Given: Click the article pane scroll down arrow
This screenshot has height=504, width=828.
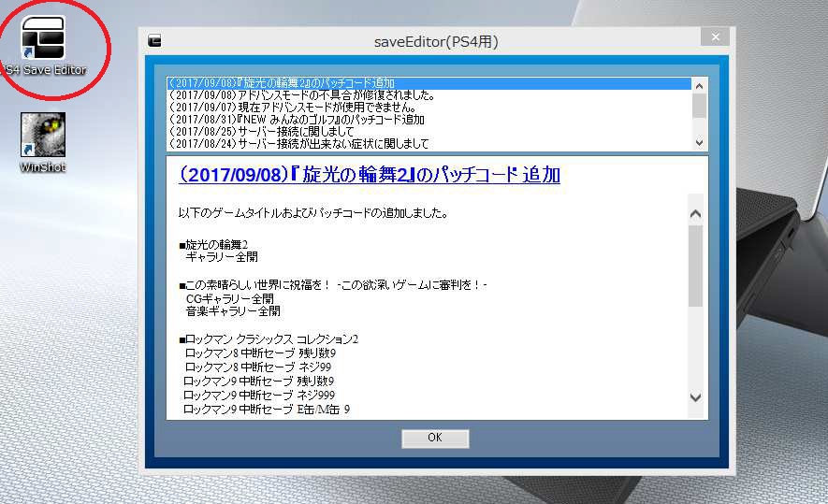Looking at the screenshot, I should [x=695, y=397].
